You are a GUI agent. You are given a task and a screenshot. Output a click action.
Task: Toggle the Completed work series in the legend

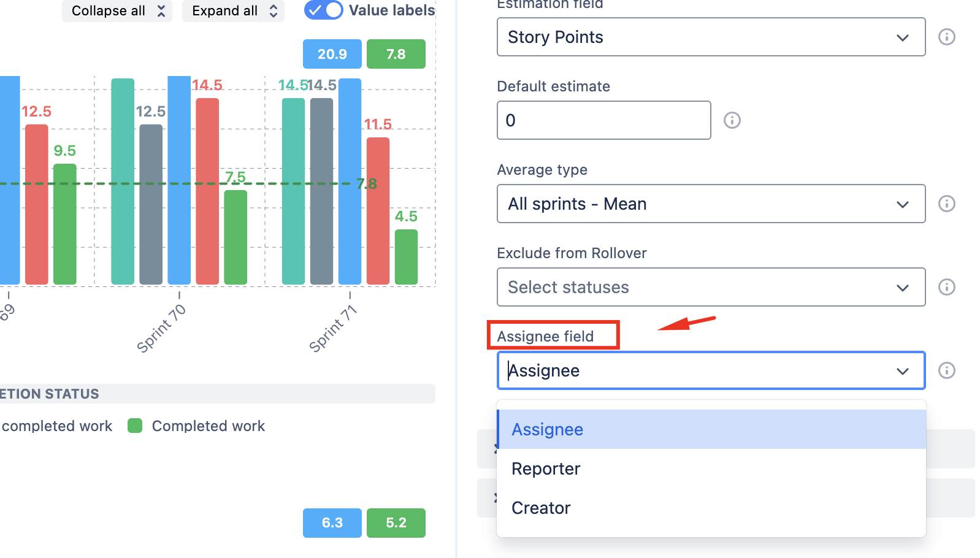point(209,426)
